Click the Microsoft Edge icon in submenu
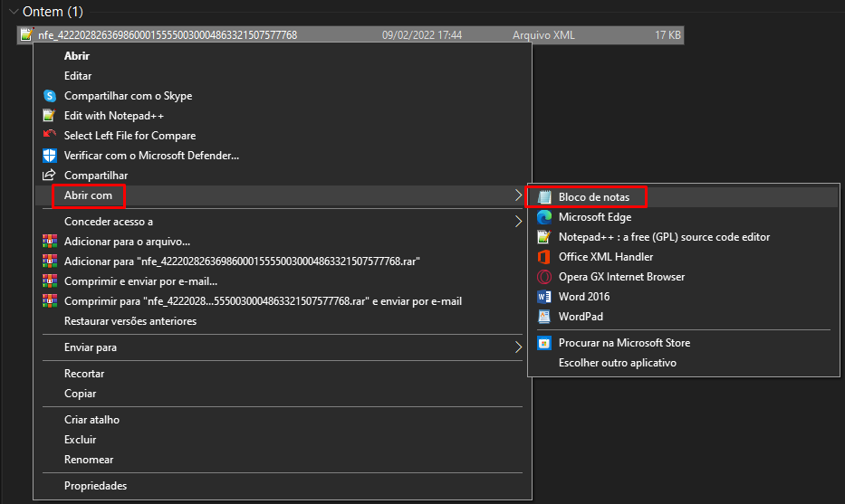The width and height of the screenshot is (845, 504). coord(544,217)
